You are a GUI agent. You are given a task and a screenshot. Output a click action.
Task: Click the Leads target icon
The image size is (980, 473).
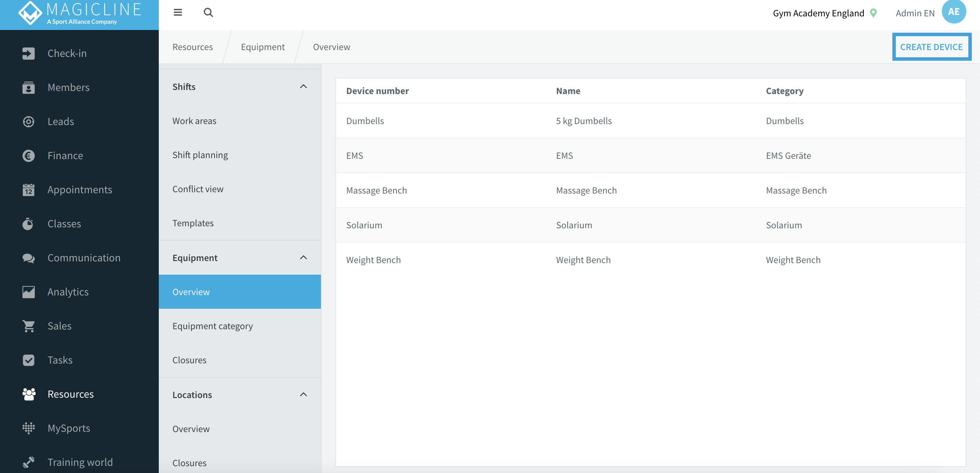(29, 122)
